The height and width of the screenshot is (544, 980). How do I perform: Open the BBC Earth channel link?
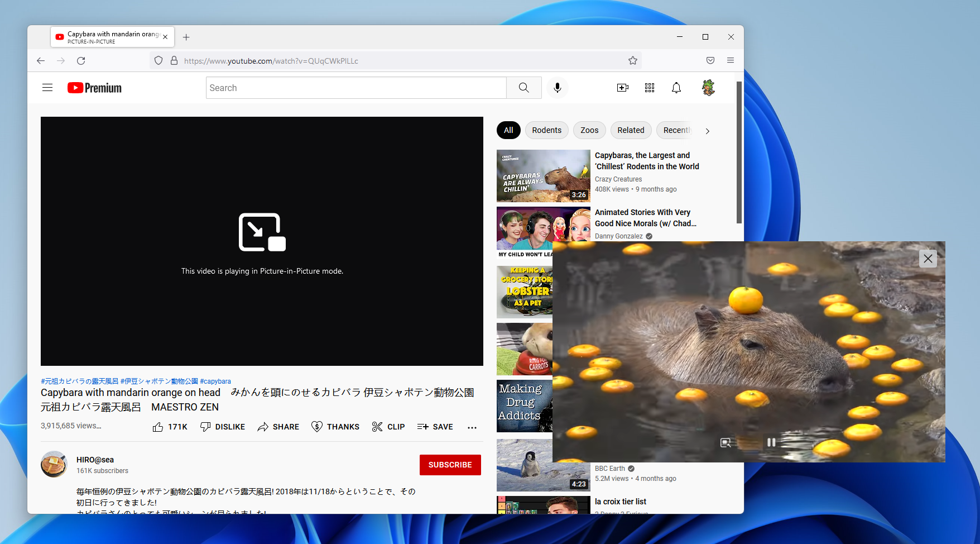pyautogui.click(x=610, y=469)
